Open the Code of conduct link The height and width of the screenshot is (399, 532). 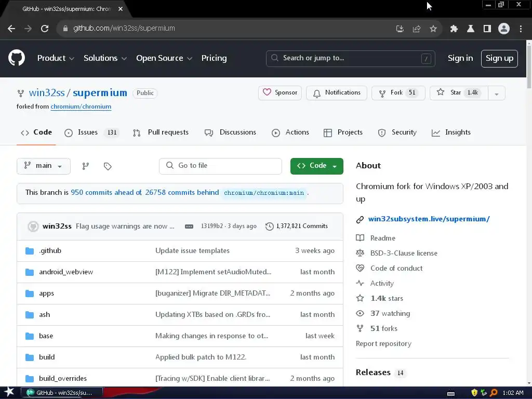396,269
